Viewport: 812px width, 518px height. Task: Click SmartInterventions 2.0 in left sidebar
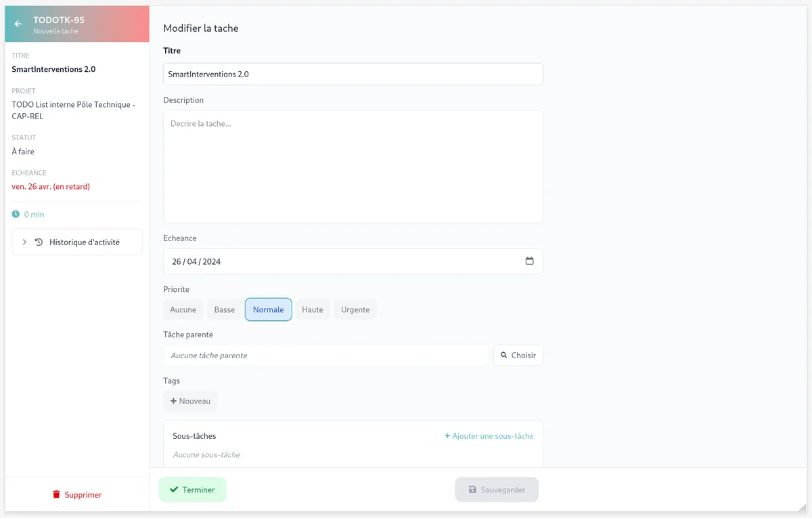click(53, 69)
